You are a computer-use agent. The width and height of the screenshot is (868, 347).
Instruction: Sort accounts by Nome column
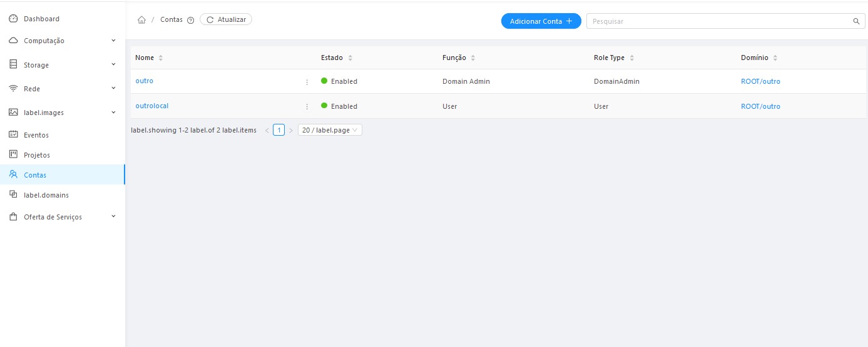[x=161, y=58]
